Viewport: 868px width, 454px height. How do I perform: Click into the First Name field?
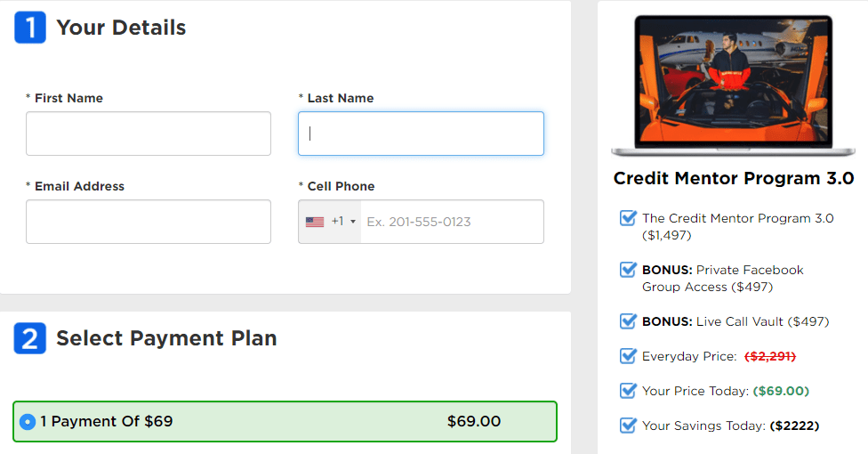(x=149, y=134)
